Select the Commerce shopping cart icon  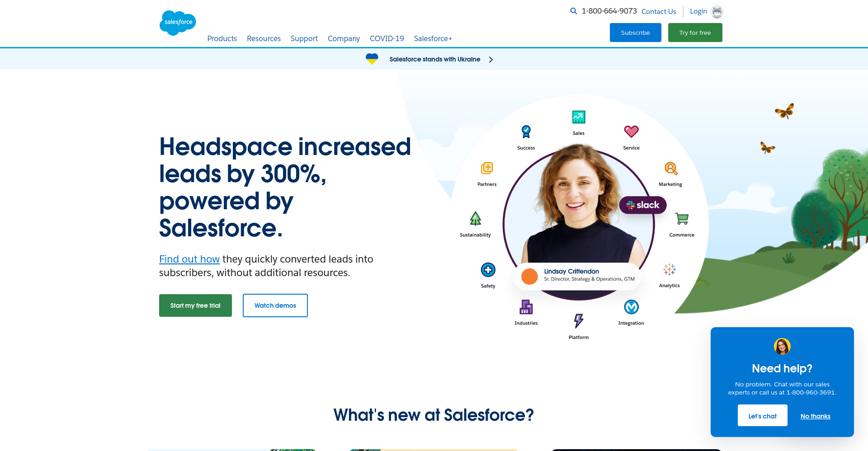pyautogui.click(x=682, y=219)
